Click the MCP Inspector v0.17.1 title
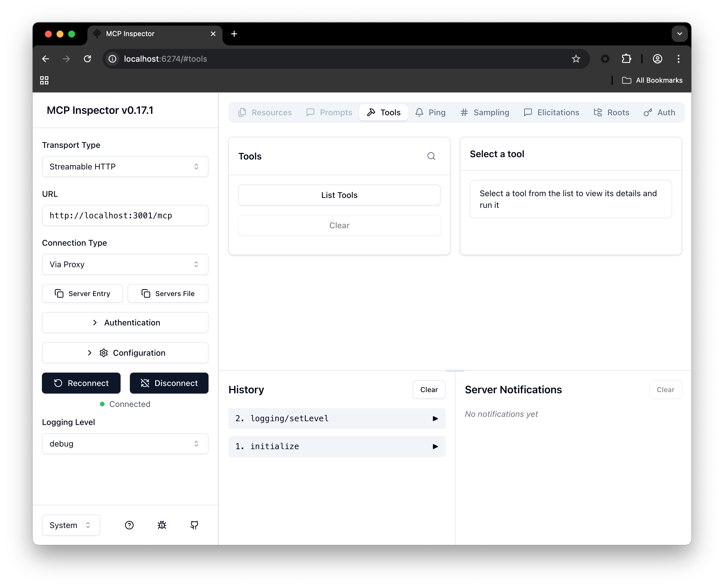724x588 pixels. [100, 110]
